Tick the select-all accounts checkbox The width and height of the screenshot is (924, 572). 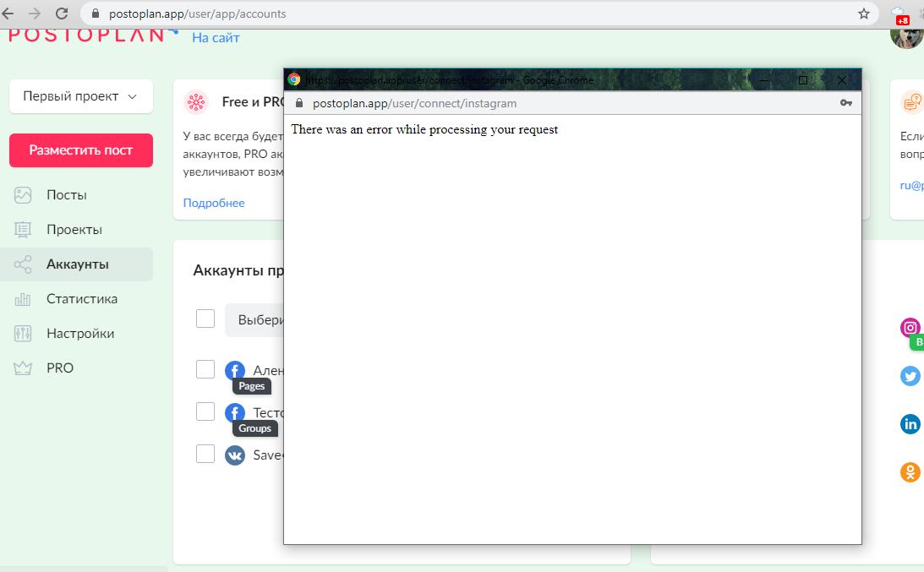coord(205,319)
